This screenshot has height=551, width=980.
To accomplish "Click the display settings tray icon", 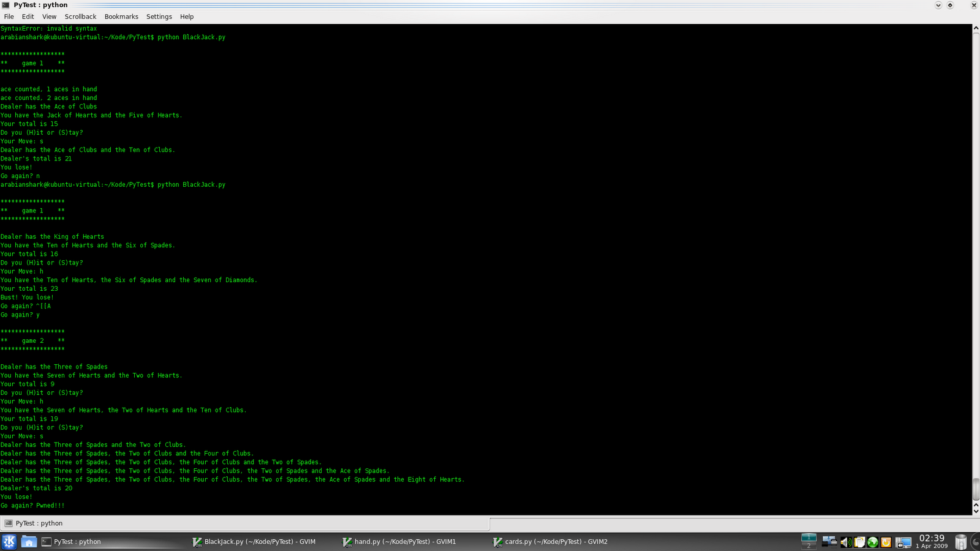I will coord(903,542).
